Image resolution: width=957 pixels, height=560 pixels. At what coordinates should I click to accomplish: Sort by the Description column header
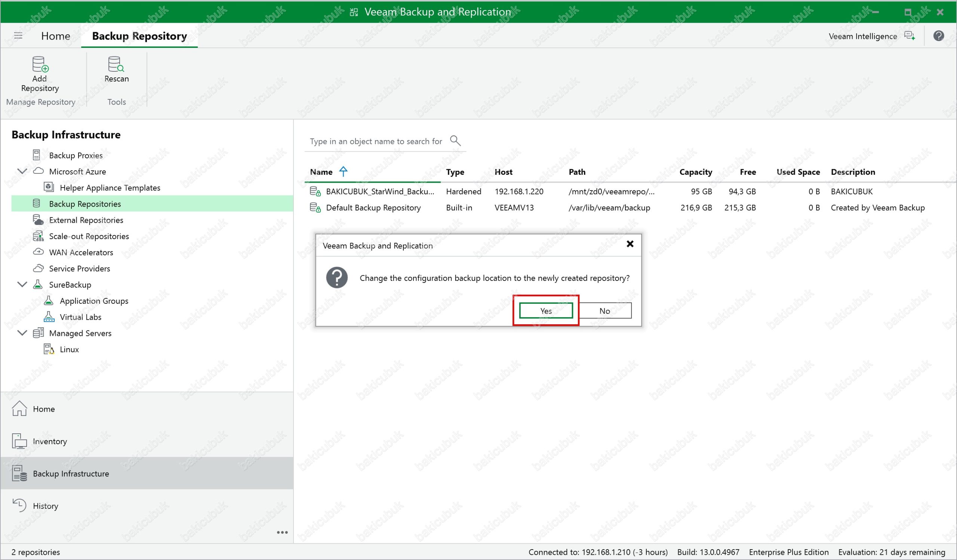[x=853, y=172]
